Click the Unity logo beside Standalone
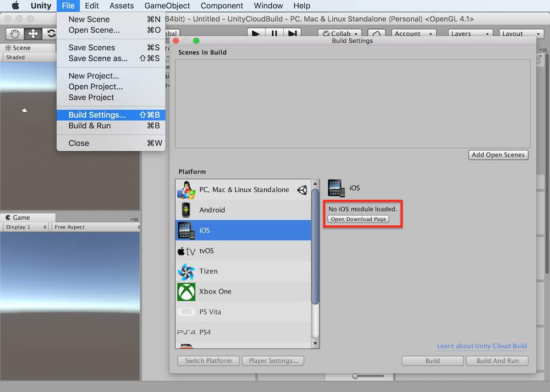 coord(302,190)
